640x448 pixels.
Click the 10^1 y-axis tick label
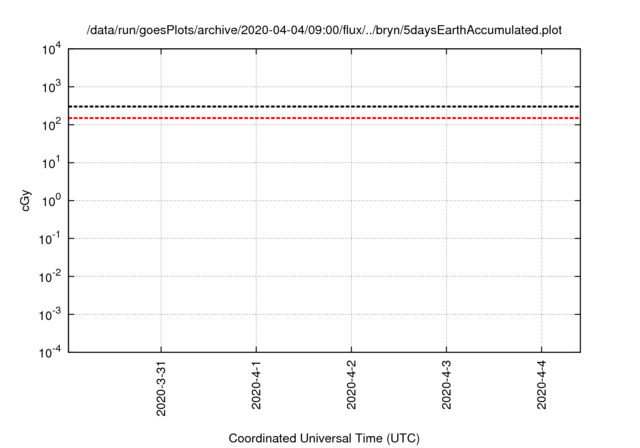pyautogui.click(x=52, y=163)
